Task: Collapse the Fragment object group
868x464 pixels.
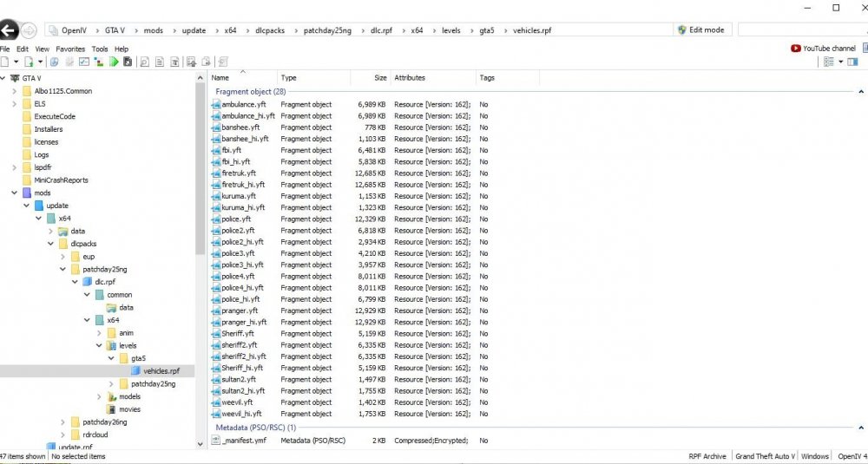Action: 861,92
